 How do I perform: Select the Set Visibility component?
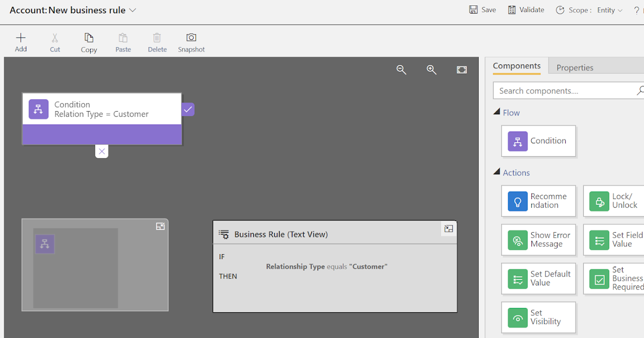point(538,318)
